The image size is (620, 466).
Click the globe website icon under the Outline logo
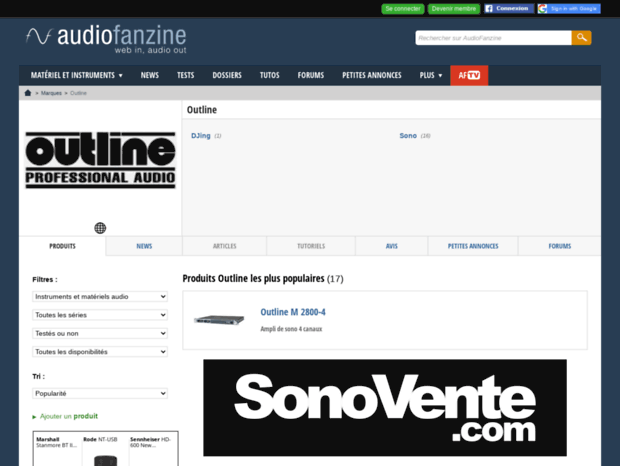pos(100,228)
